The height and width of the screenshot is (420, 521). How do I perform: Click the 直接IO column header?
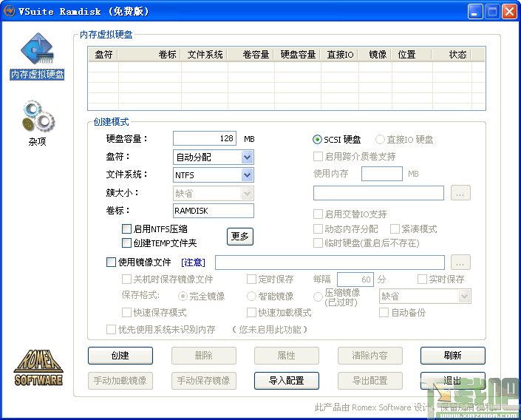tap(340, 54)
